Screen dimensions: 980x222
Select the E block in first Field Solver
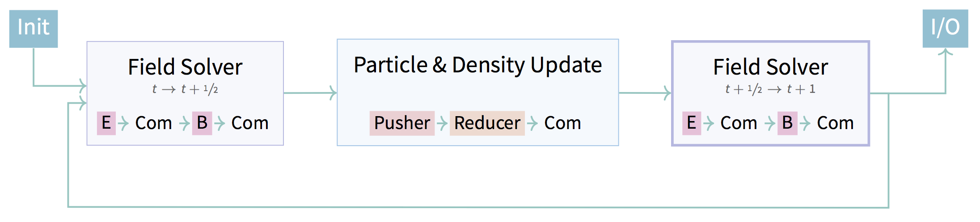click(x=106, y=123)
